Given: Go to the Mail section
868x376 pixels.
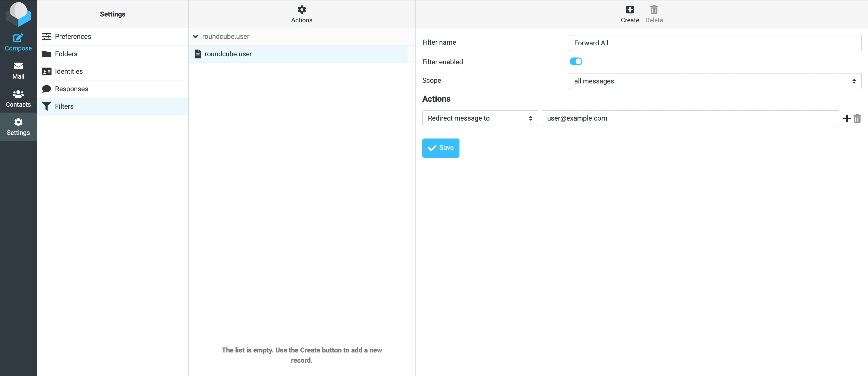Looking at the screenshot, I should pyautogui.click(x=18, y=71).
